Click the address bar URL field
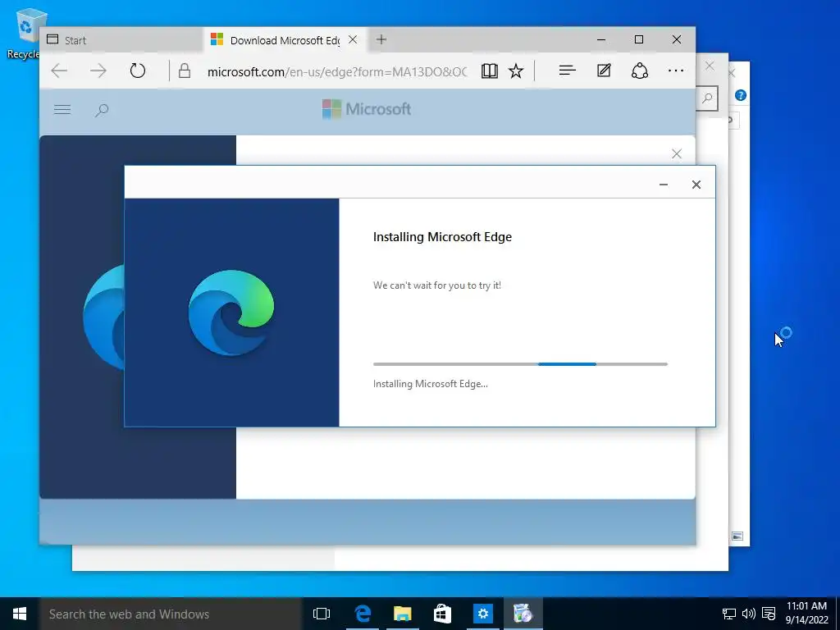Viewport: 840px width, 630px height. pos(337,71)
